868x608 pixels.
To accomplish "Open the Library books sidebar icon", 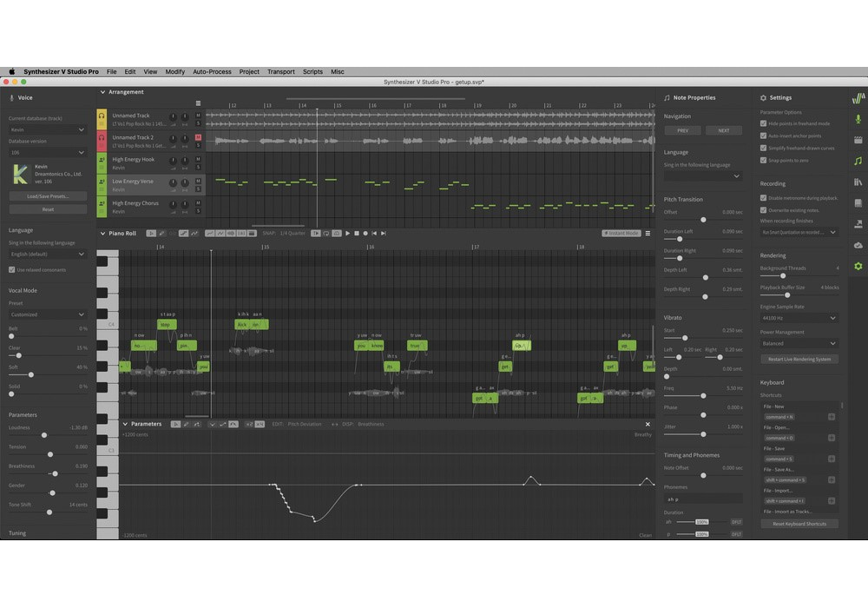I will pos(858,182).
